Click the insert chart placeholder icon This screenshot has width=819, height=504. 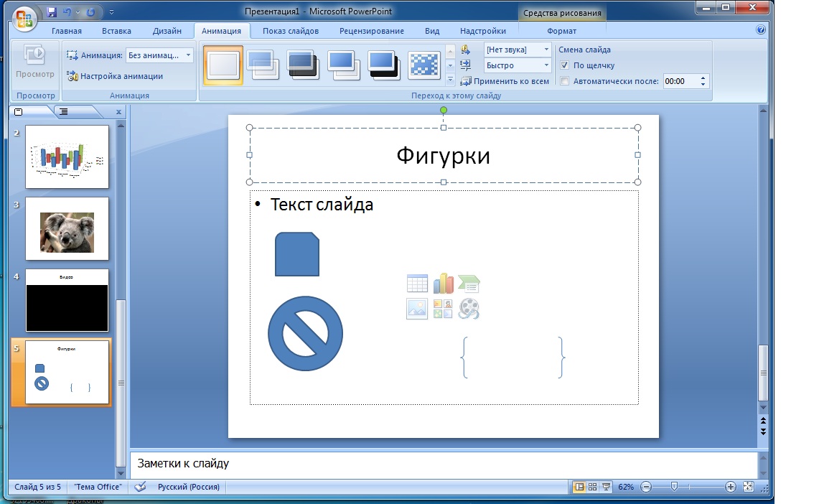click(443, 284)
